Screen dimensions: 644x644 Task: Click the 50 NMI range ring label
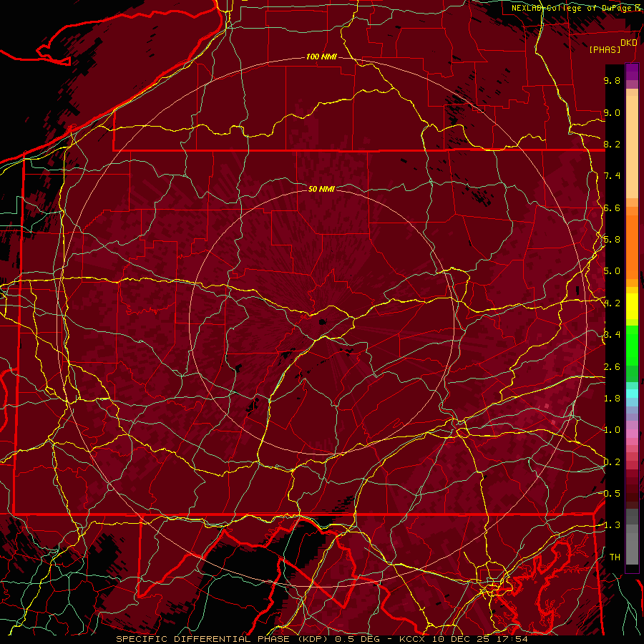321,189
